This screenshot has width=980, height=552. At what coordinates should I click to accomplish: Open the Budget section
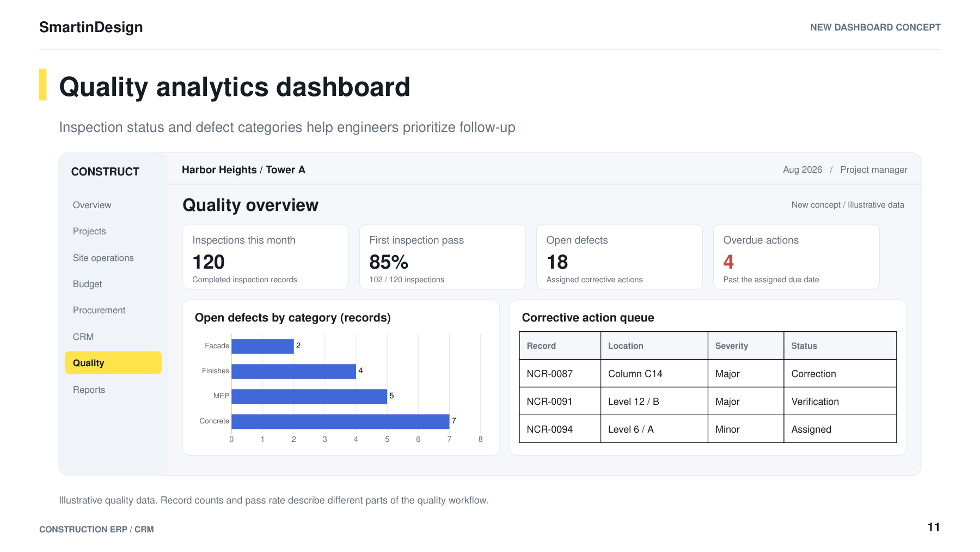coord(88,284)
